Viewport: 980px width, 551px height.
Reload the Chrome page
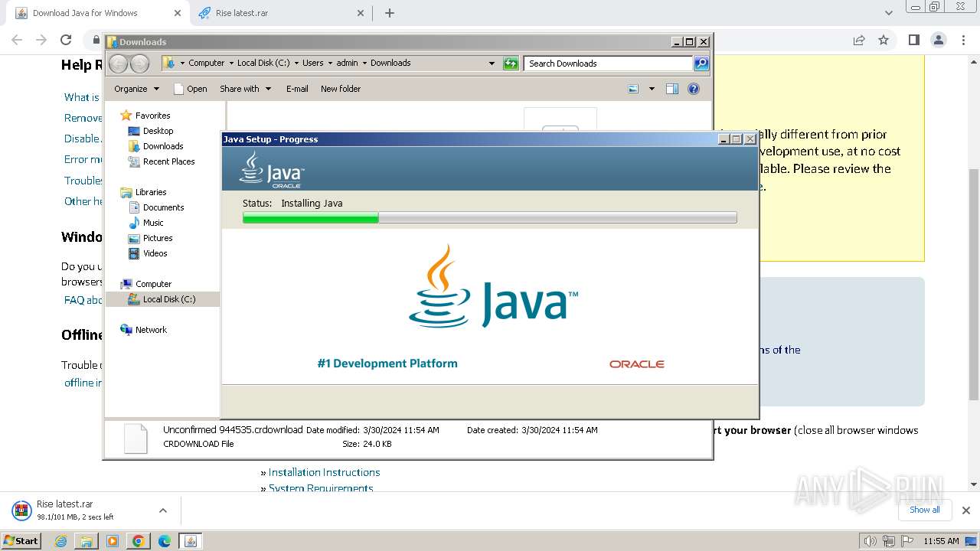pyautogui.click(x=66, y=40)
